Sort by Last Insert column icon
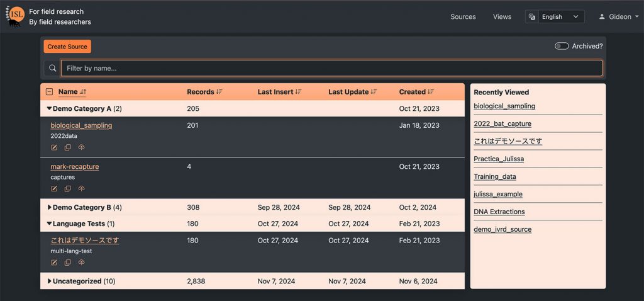 [298, 92]
